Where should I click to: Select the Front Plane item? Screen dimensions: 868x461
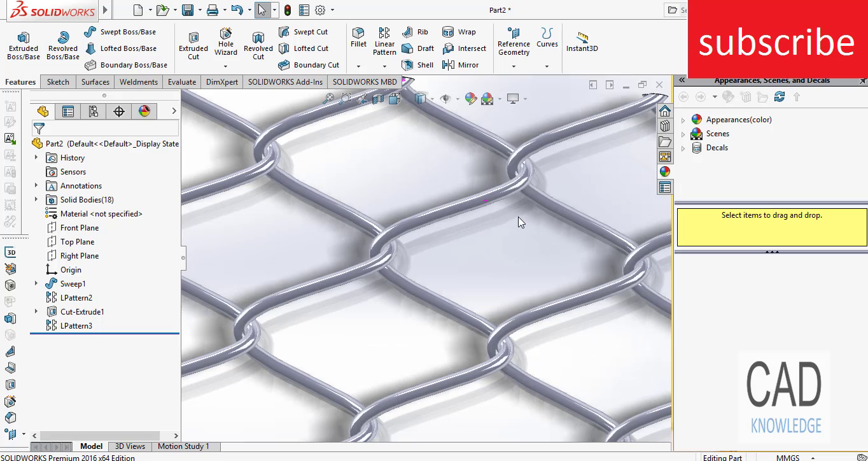click(73, 228)
